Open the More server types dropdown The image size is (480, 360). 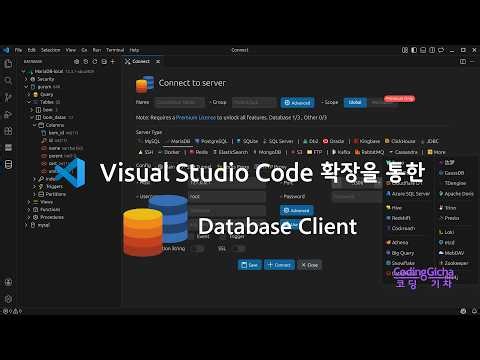pos(436,152)
